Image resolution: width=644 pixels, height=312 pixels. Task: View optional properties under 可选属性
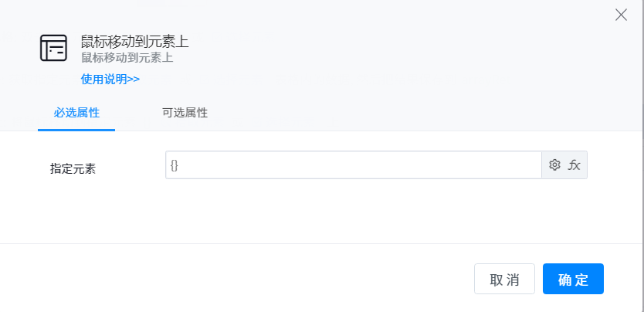[x=185, y=113]
